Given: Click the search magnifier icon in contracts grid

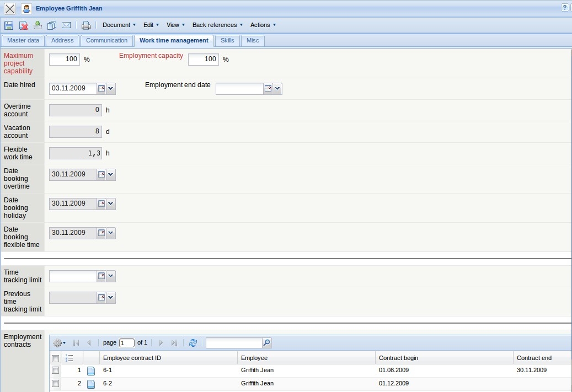Looking at the screenshot, I should coord(266,343).
